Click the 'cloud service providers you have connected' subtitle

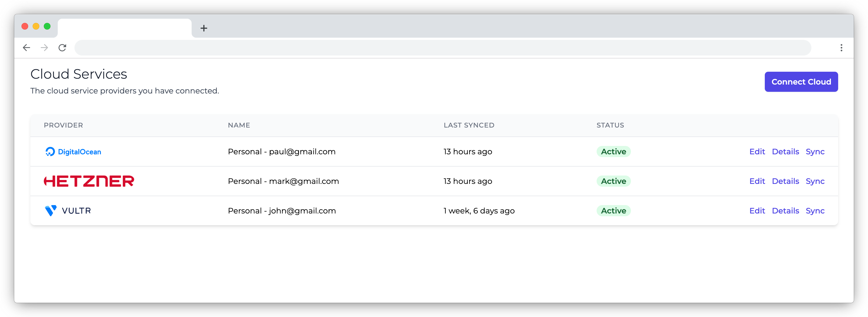click(125, 91)
